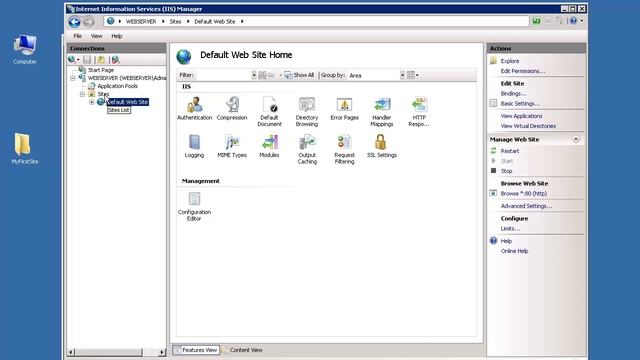Select Application Pools tree item
Image resolution: width=640 pixels, height=360 pixels.
(x=118, y=86)
